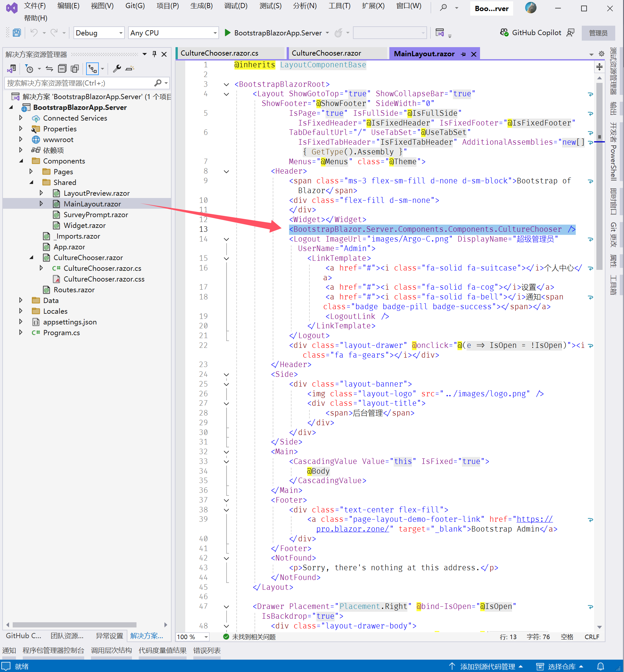Toggle pin on Solution Explorer panel
This screenshot has height=672, width=624.
coord(154,54)
